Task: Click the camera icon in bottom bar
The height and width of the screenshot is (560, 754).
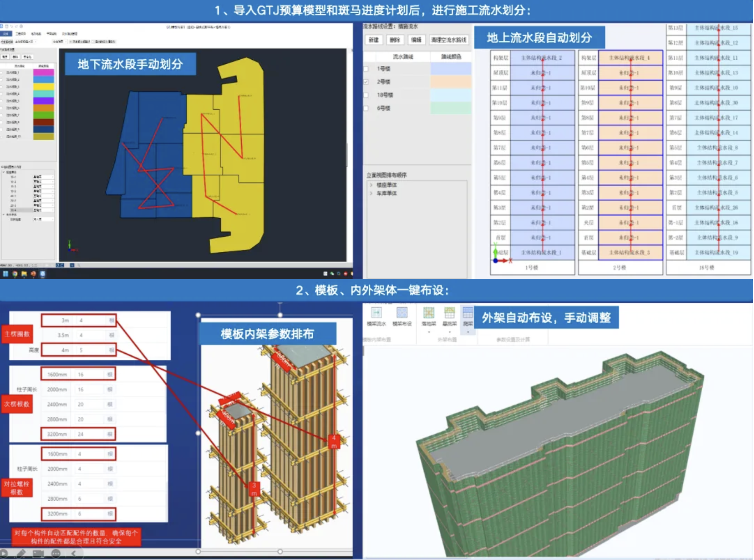Action: coord(38,554)
